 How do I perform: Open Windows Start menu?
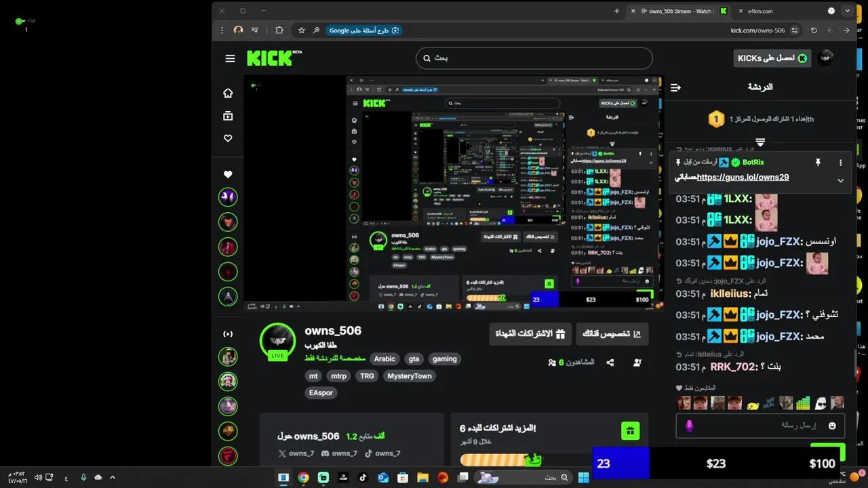(x=583, y=477)
